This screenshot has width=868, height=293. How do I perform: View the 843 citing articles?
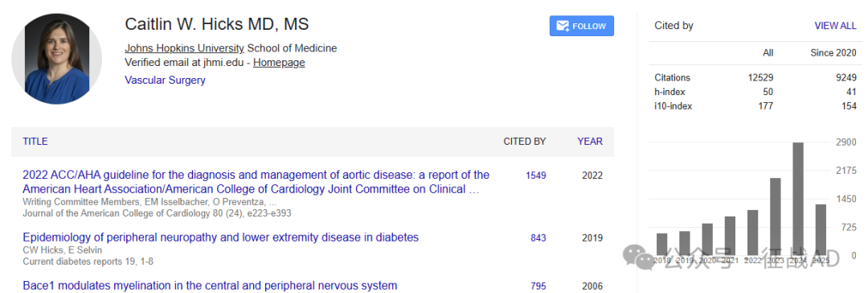538,238
